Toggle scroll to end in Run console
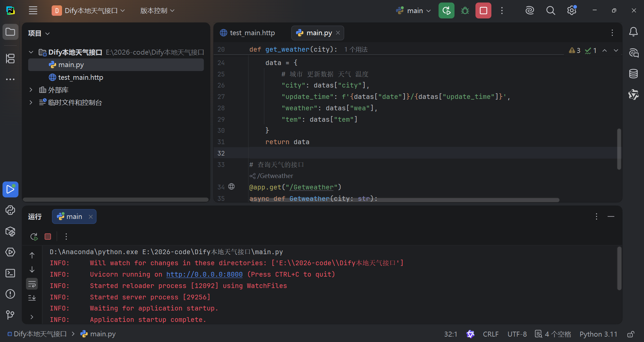 point(32,298)
